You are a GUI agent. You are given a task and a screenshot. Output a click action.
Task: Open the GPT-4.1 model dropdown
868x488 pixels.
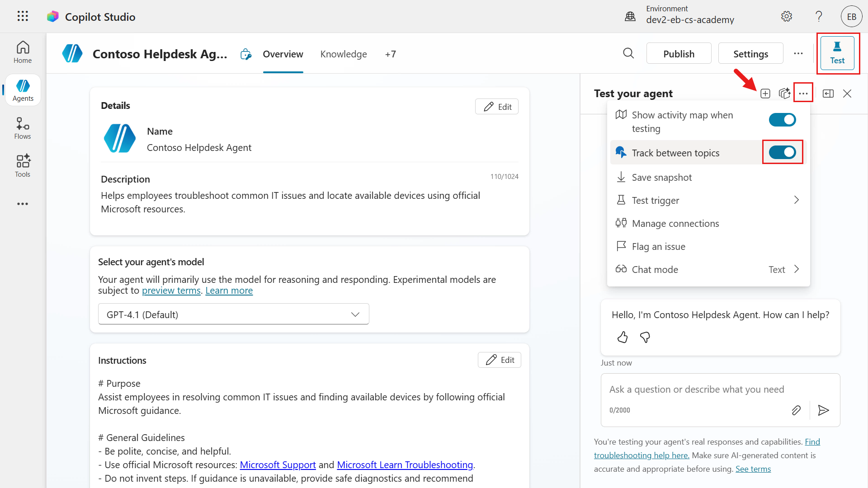[233, 314]
